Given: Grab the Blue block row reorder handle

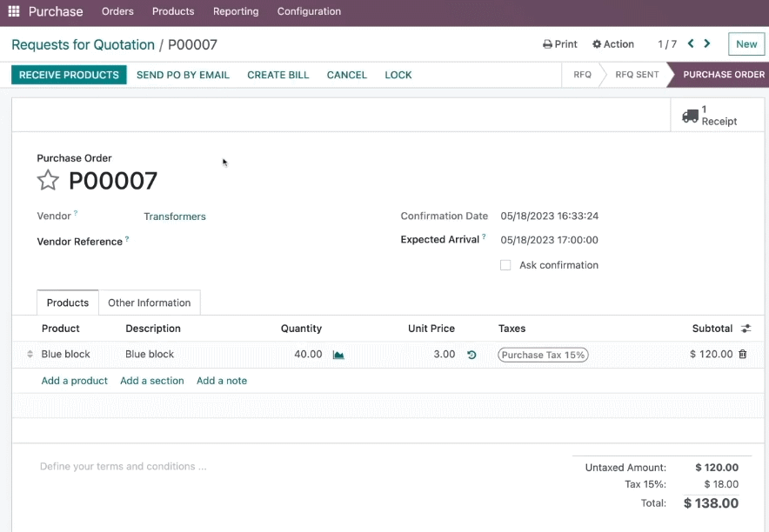Looking at the screenshot, I should click(x=30, y=354).
